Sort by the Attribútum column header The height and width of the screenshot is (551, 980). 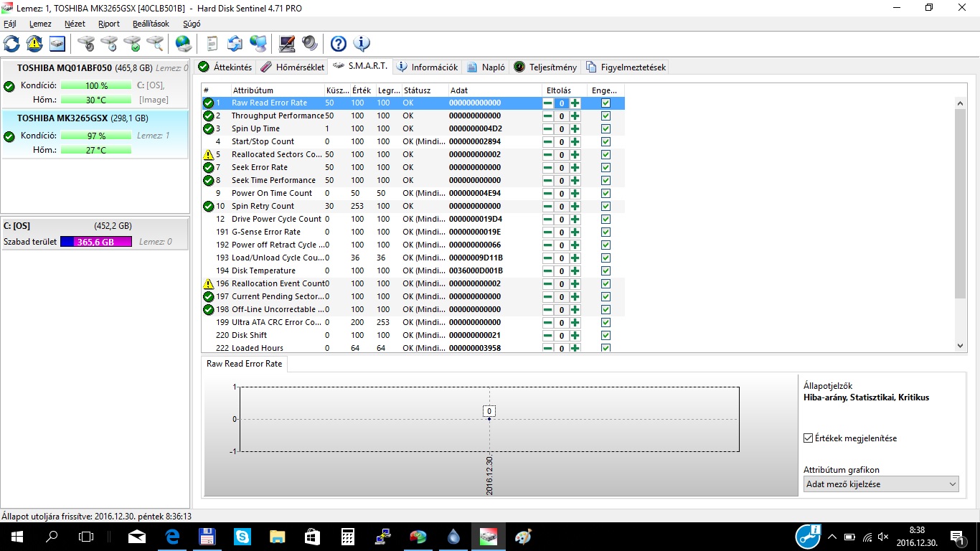click(278, 90)
